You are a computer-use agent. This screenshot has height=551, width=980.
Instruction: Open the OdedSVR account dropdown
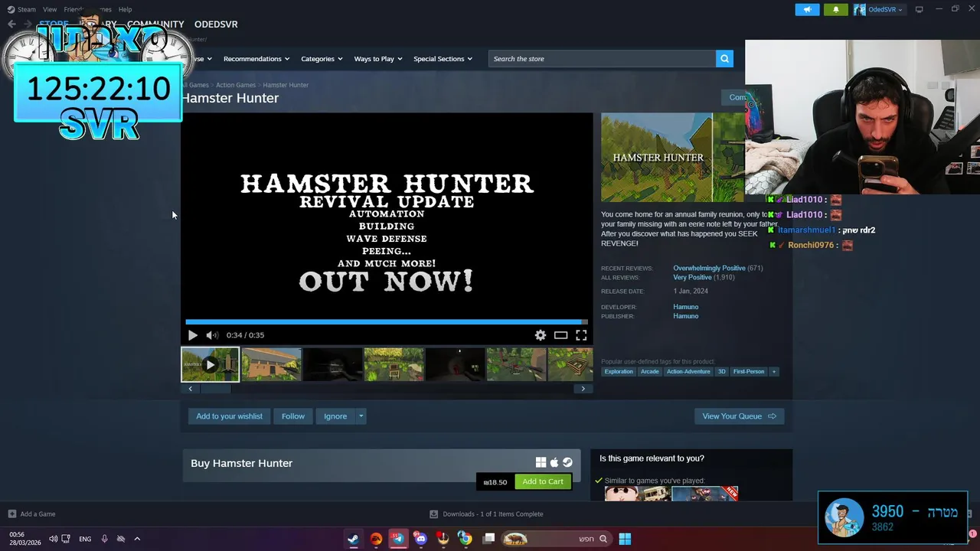878,9
